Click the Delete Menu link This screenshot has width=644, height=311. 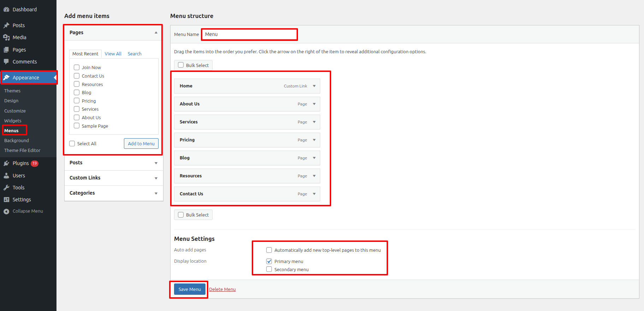pos(222,289)
